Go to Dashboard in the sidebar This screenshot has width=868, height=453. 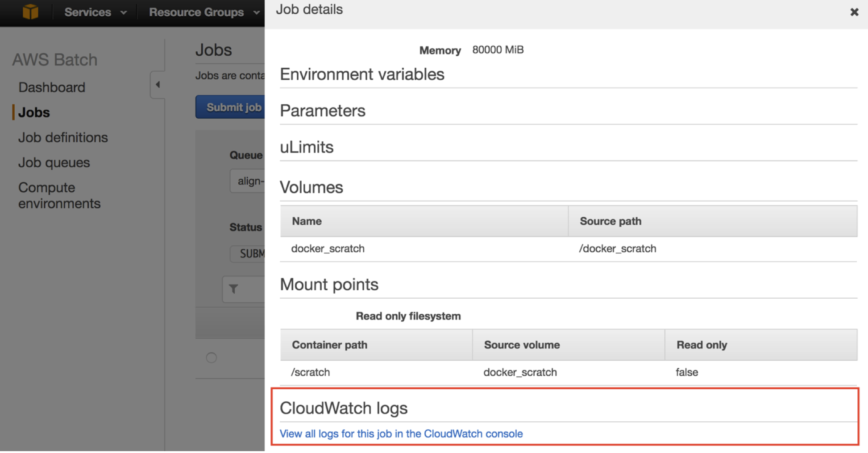(52, 87)
